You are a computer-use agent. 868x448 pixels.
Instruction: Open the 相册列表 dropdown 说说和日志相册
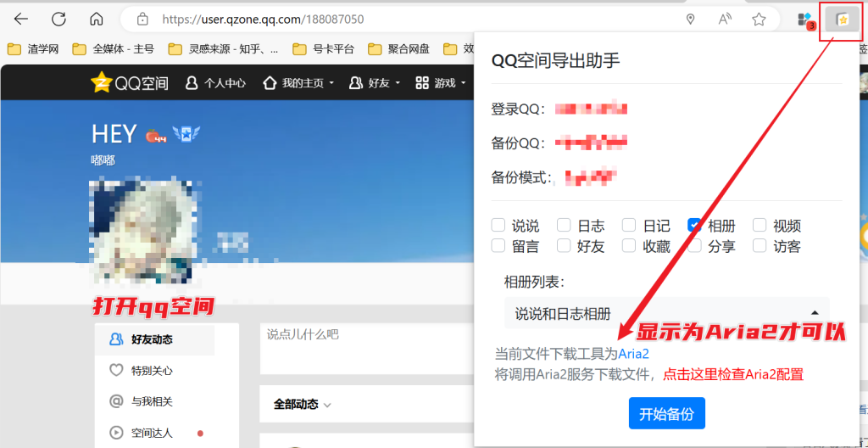coord(666,313)
